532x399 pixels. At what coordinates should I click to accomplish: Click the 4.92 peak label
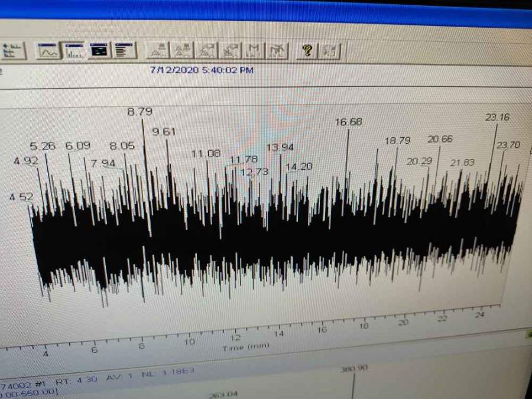26,161
